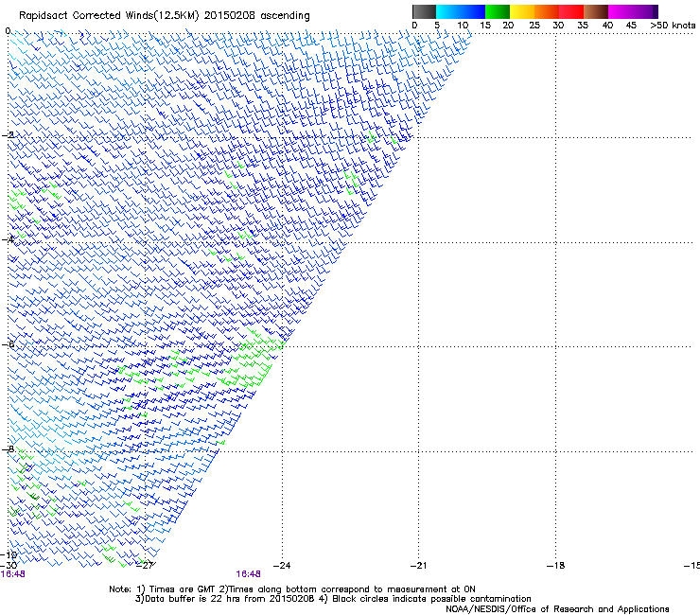The image size is (700, 615).
Task: Click the '-24' longitude axis label
Action: coord(282,565)
